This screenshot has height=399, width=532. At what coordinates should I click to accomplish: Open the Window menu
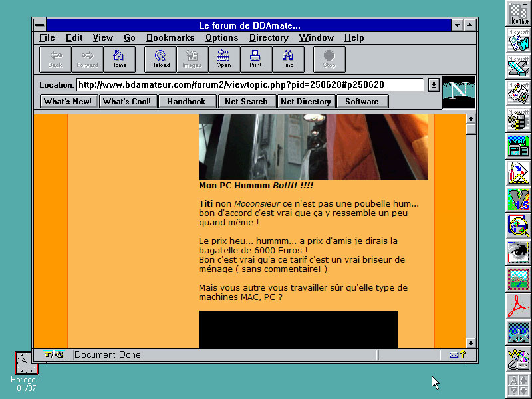pyautogui.click(x=317, y=38)
